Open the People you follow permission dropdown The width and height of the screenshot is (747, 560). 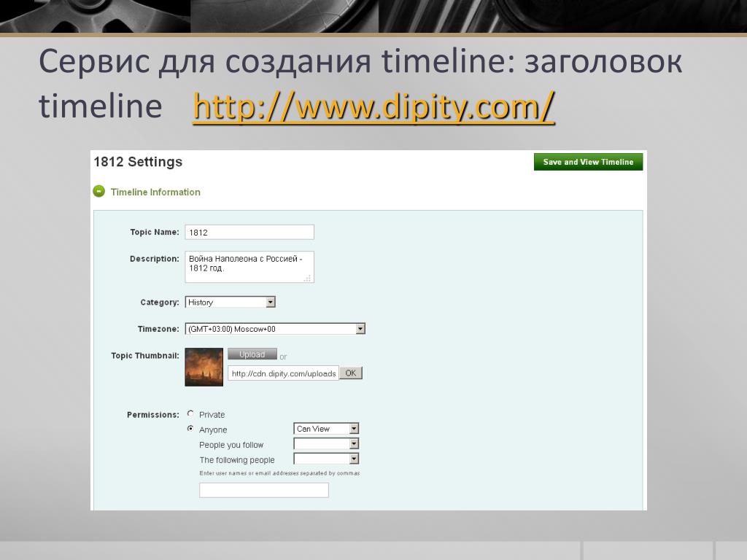326,444
